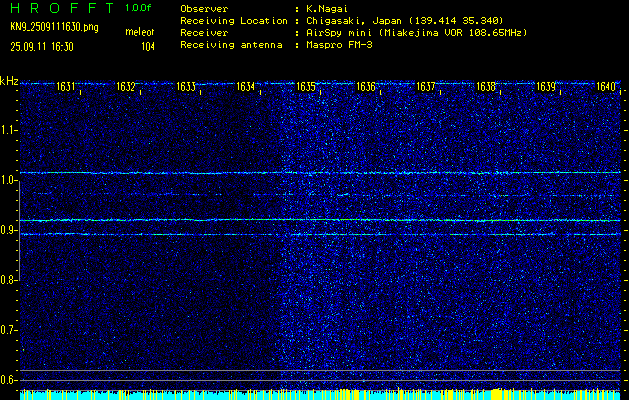Image resolution: width=629 pixels, height=400 pixels.
Task: Click the 1637 time marker
Action: click(x=426, y=87)
